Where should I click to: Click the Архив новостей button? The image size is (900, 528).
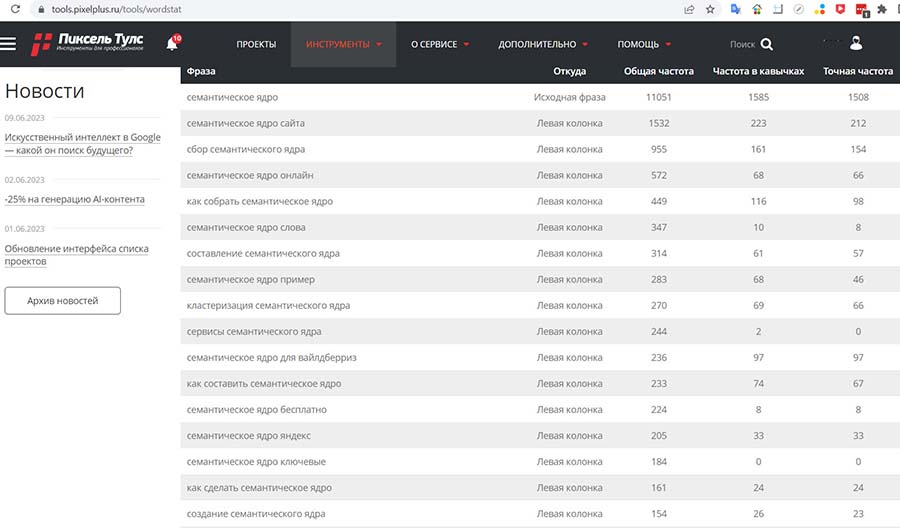click(62, 300)
